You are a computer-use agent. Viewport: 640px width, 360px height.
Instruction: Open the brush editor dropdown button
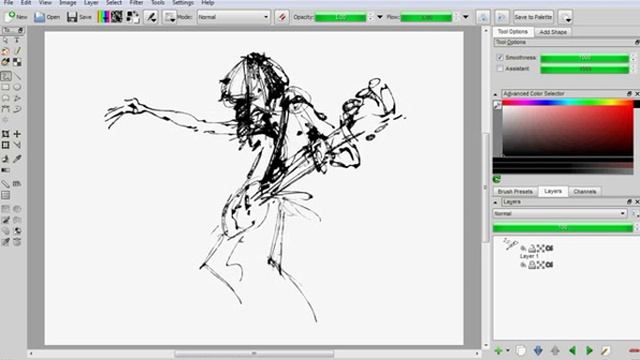pos(151,17)
